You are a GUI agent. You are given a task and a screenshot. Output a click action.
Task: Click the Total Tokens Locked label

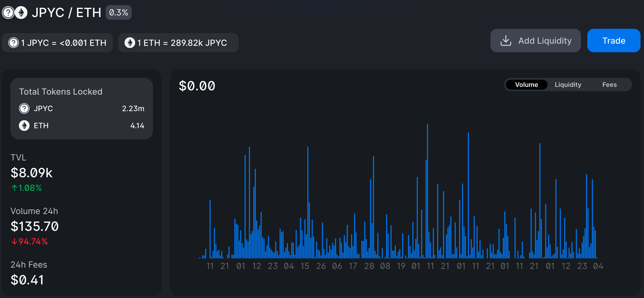61,92
